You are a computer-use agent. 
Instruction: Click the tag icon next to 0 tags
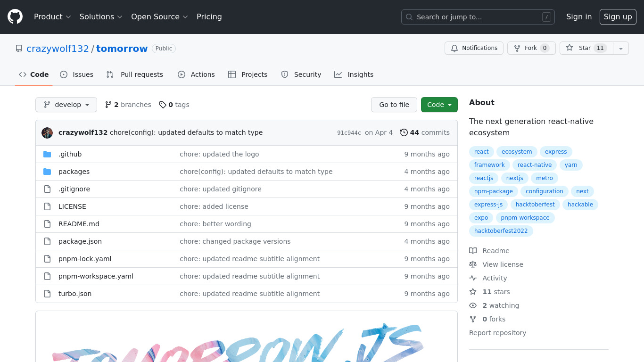(x=163, y=105)
